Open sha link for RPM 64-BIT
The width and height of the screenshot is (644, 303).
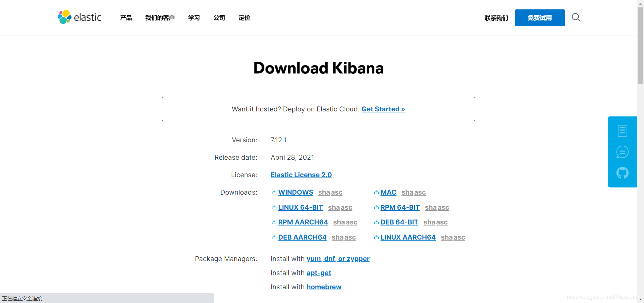point(431,207)
